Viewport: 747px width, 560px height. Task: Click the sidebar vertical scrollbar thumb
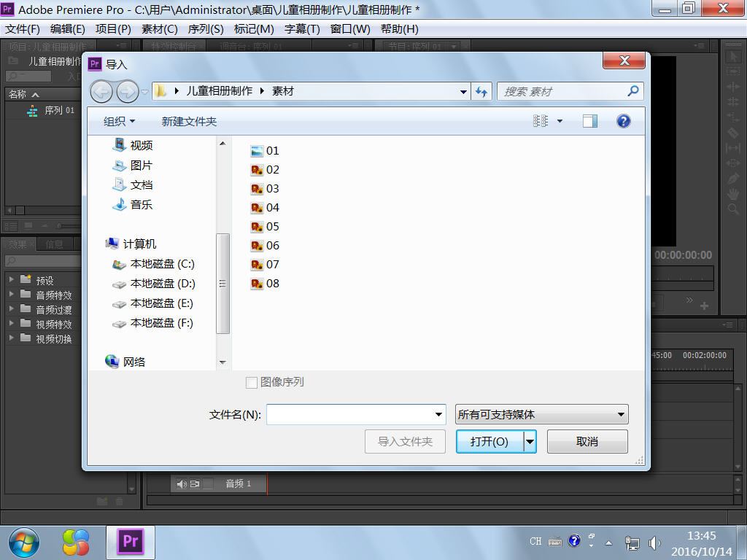point(222,284)
